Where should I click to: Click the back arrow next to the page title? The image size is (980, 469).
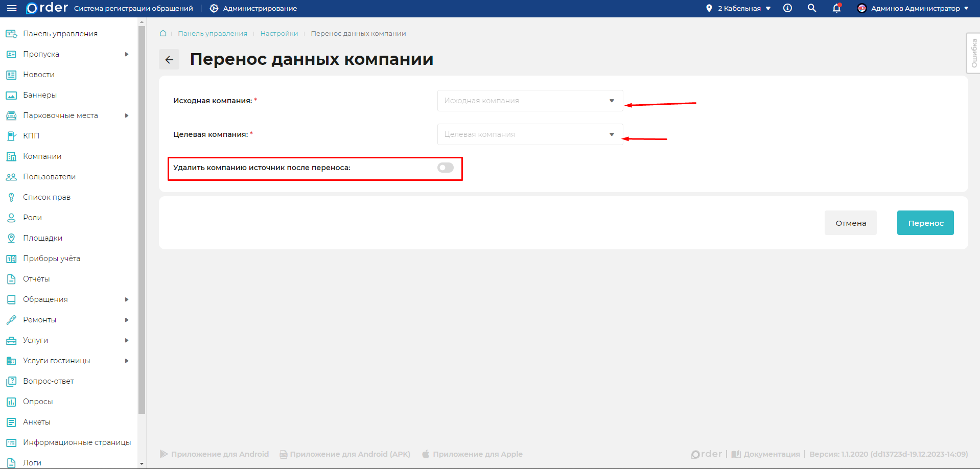click(x=169, y=59)
